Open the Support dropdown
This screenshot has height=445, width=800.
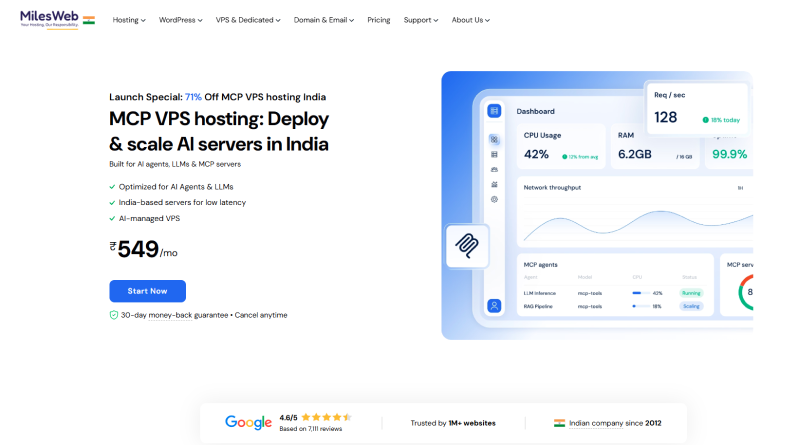pos(420,20)
